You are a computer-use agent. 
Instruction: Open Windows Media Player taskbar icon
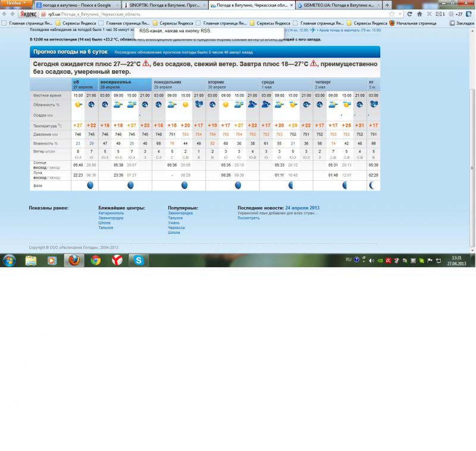click(52, 260)
